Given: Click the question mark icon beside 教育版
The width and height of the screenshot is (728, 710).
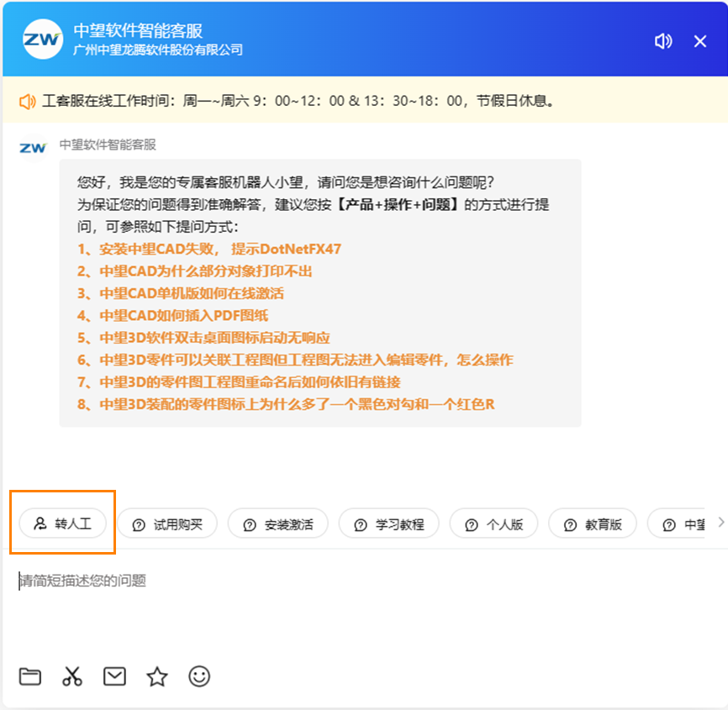Looking at the screenshot, I should pos(570,525).
